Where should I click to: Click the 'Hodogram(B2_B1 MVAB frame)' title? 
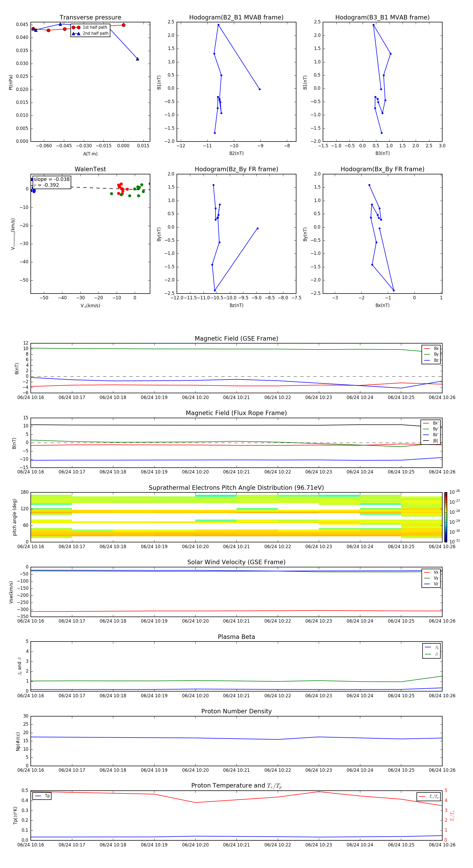coord(236,18)
